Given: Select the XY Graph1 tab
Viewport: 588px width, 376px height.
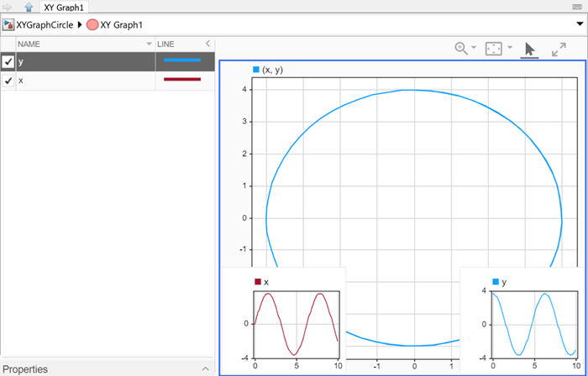Looking at the screenshot, I should (64, 7).
